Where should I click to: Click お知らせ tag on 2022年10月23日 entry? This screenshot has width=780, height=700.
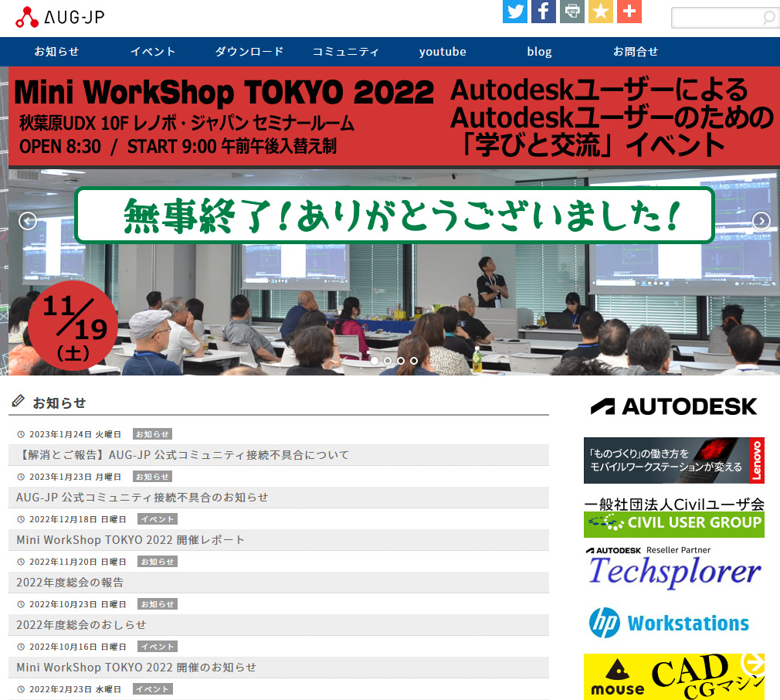[x=158, y=604]
